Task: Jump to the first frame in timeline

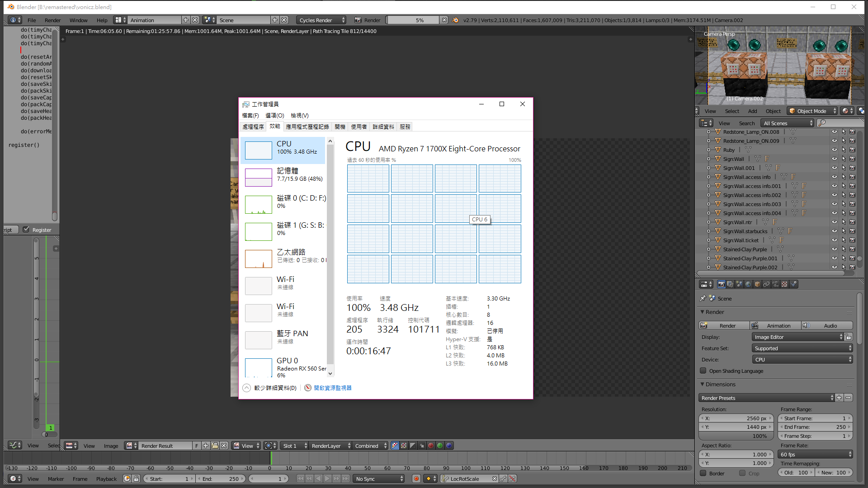Action: point(300,479)
